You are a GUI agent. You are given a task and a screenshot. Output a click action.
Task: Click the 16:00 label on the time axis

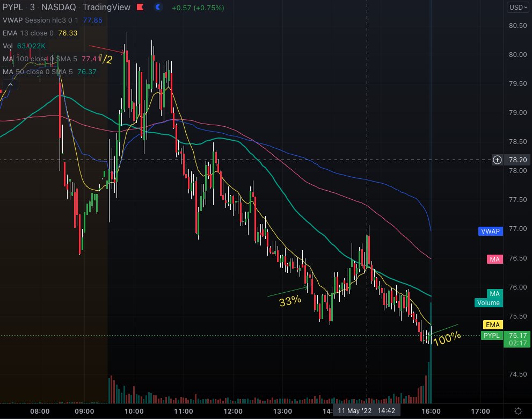click(431, 411)
